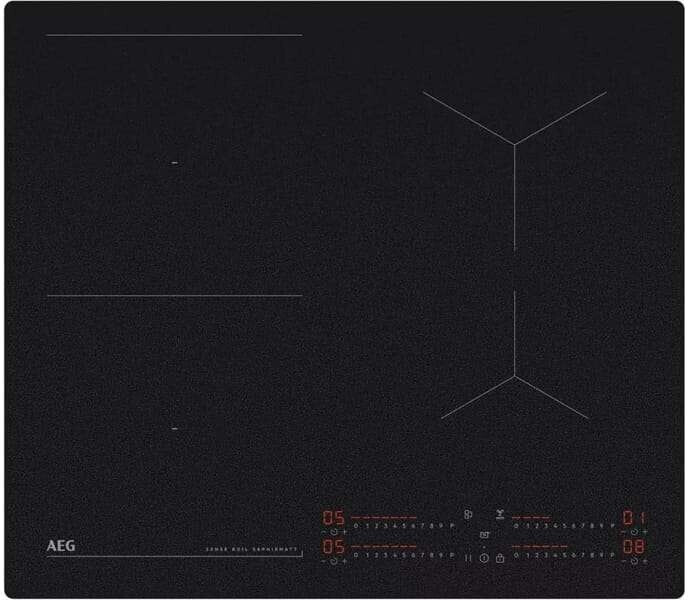Select level 0 on the upper-left zone slider

point(356,525)
